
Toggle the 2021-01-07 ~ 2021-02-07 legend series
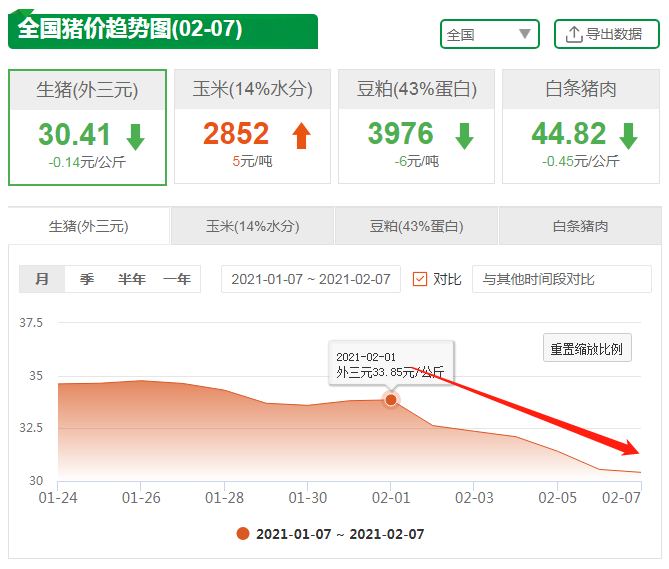331,534
